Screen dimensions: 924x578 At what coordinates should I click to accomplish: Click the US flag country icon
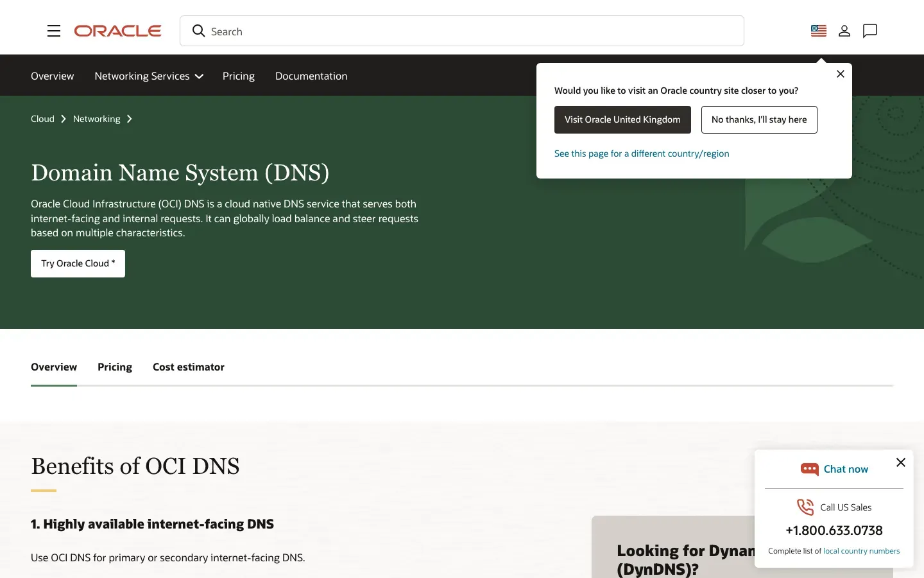pos(819,31)
